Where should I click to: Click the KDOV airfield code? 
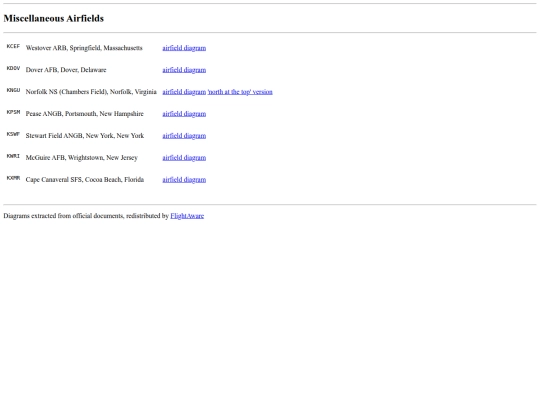[x=13, y=68]
